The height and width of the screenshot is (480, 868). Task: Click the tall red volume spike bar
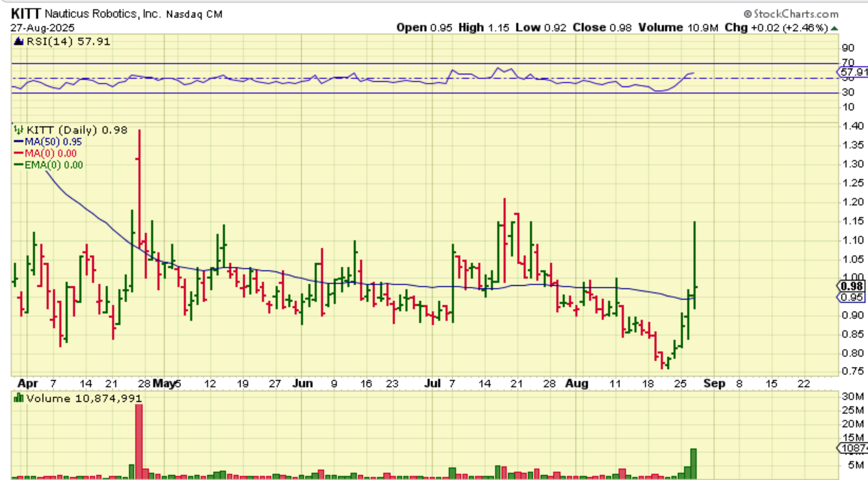pos(139,440)
